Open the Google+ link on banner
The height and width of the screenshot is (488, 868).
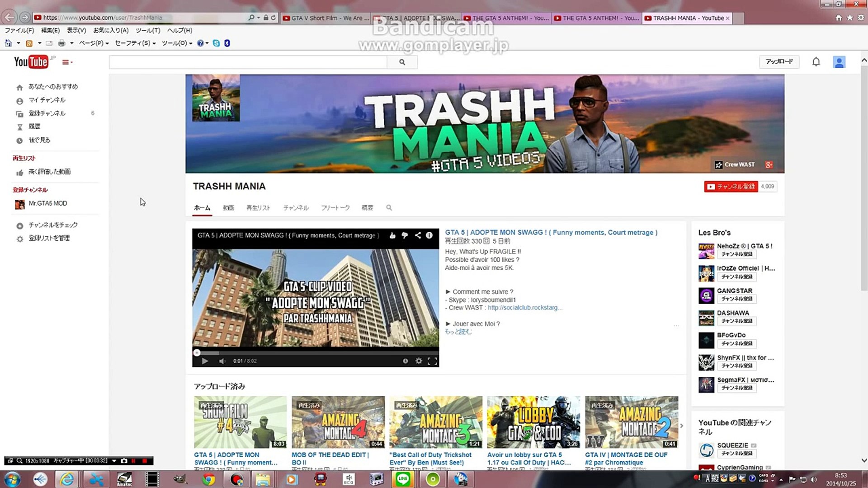point(769,165)
